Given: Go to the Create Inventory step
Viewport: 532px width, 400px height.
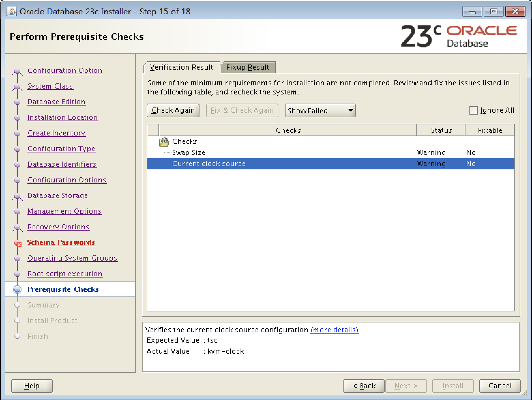Looking at the screenshot, I should [56, 133].
